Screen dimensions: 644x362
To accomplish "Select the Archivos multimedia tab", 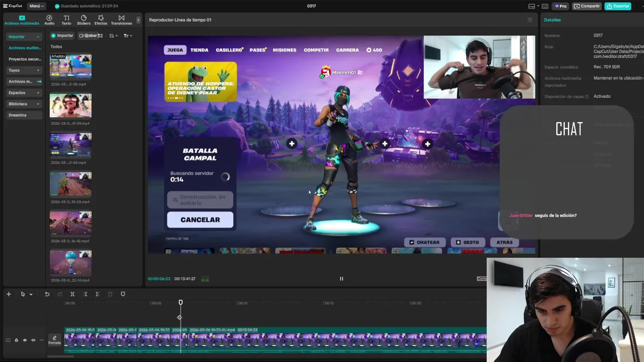I will pyautogui.click(x=22, y=20).
